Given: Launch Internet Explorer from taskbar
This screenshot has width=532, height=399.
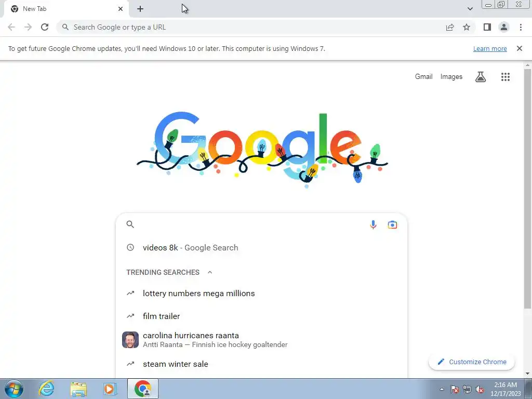Looking at the screenshot, I should click(x=46, y=389).
